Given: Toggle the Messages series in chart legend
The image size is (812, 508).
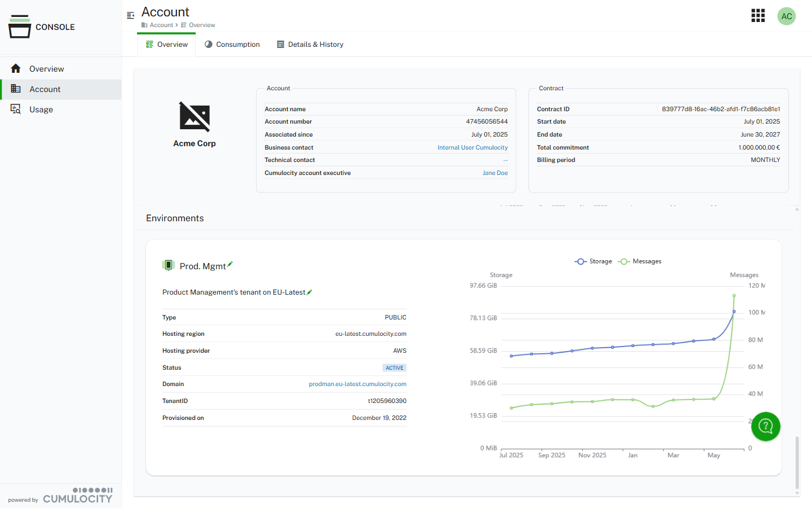Looking at the screenshot, I should 639,261.
